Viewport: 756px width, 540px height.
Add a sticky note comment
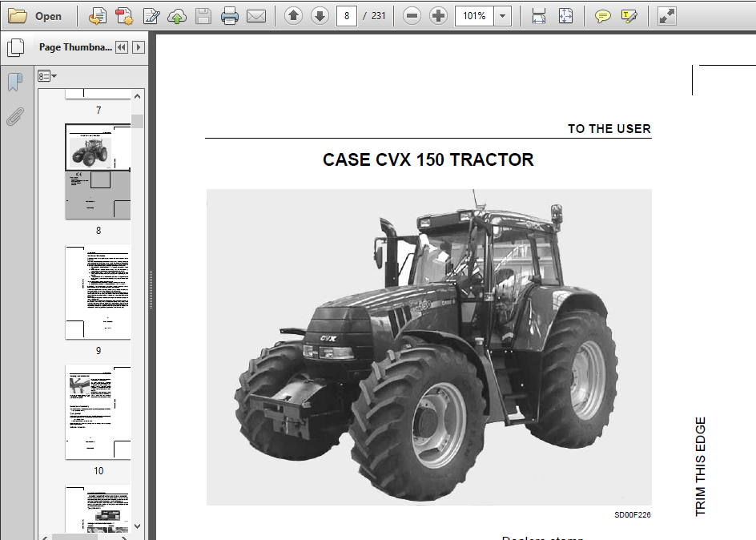[602, 16]
